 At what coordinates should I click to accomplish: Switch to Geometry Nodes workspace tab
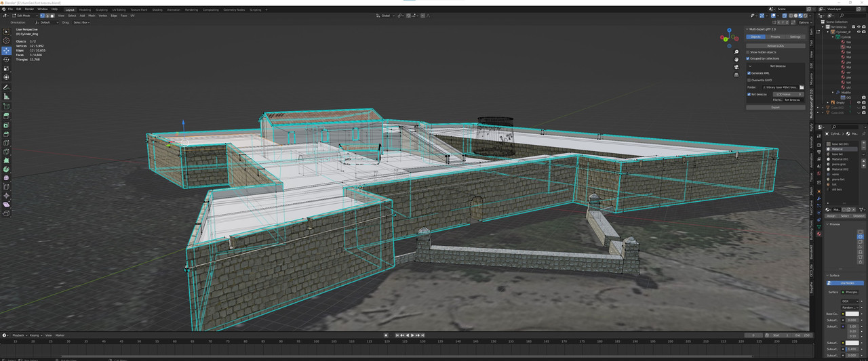[x=234, y=9]
